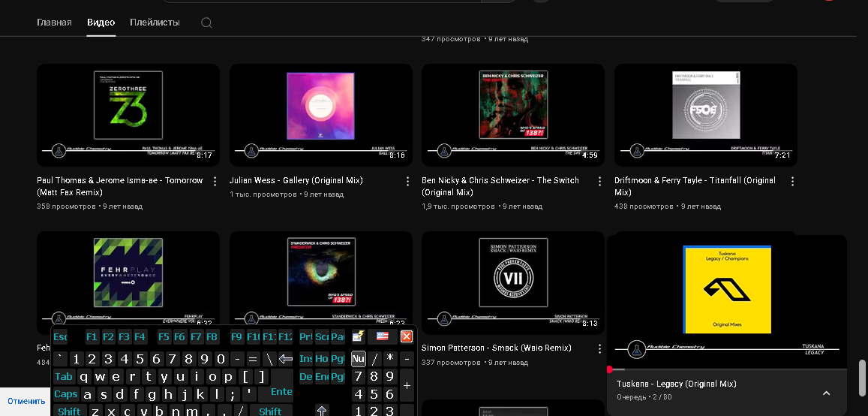
Task: Tap the semicolon key on virtual keyboard
Action: [233, 394]
